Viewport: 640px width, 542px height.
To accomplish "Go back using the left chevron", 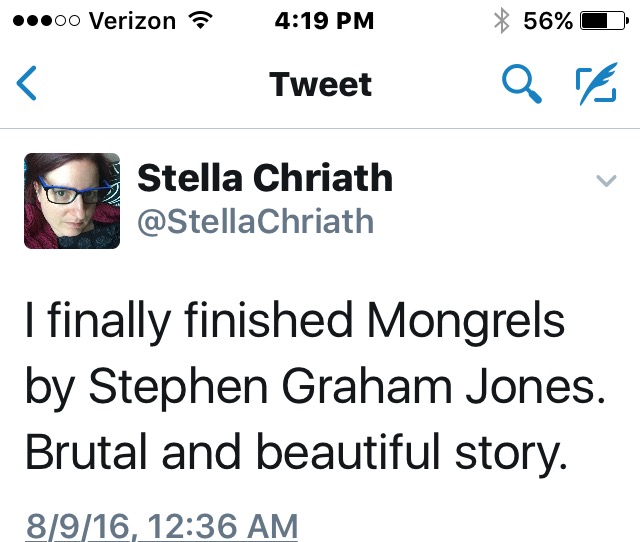I will click(28, 85).
